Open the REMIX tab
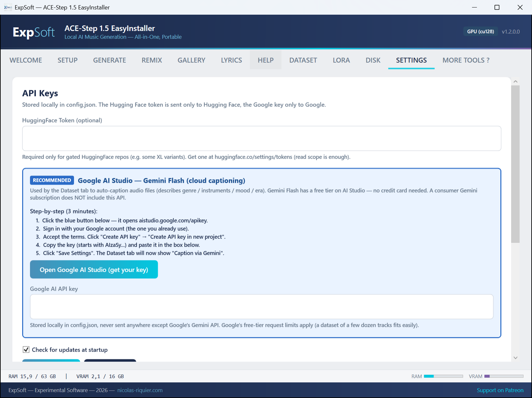 [152, 60]
